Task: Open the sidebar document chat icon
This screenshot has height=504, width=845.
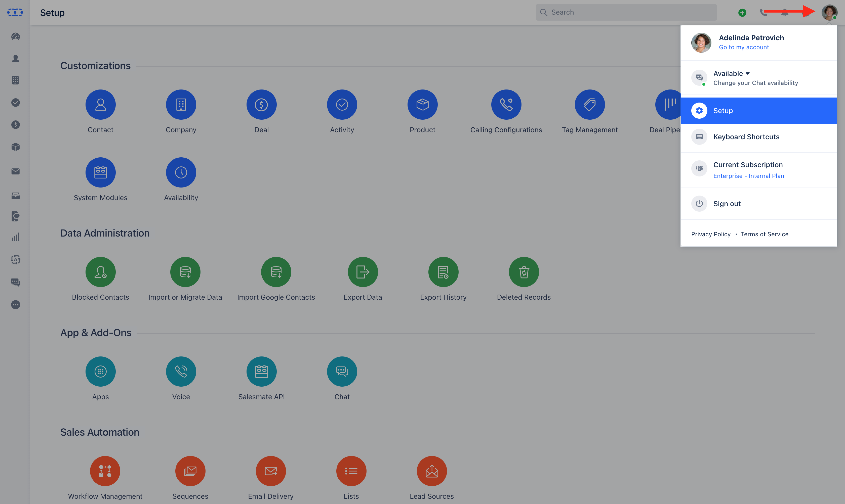Action: (15, 216)
